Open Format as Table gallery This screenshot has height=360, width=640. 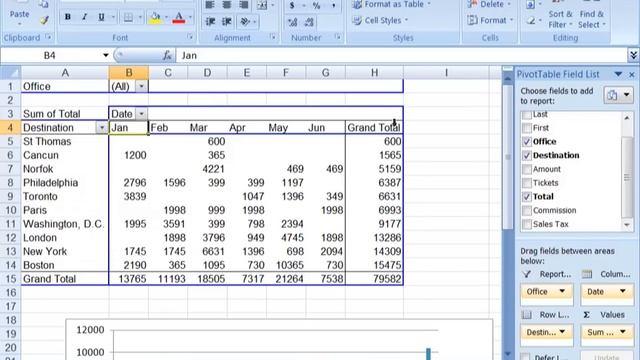pyautogui.click(x=391, y=4)
